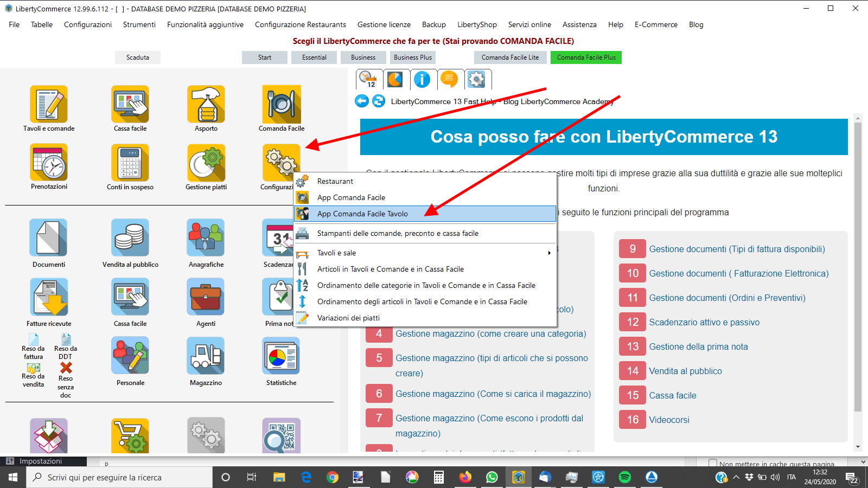Open the Tabelle menu
Screen dimensions: 868x488
pos(42,24)
